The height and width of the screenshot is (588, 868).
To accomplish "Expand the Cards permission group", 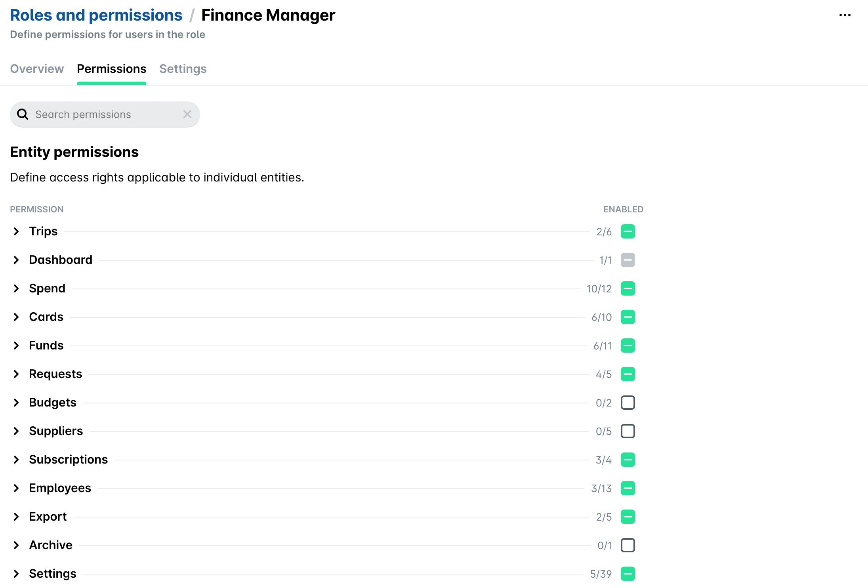I will coord(16,317).
